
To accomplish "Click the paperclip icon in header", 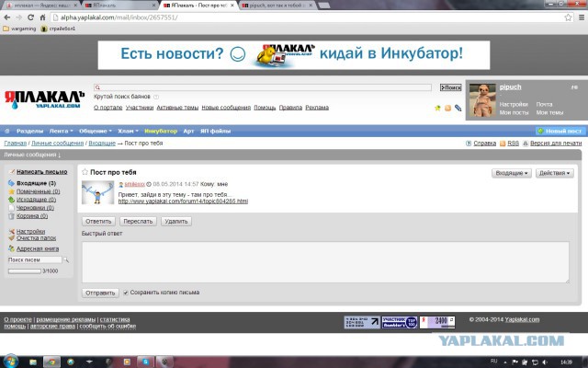I will (458, 109).
